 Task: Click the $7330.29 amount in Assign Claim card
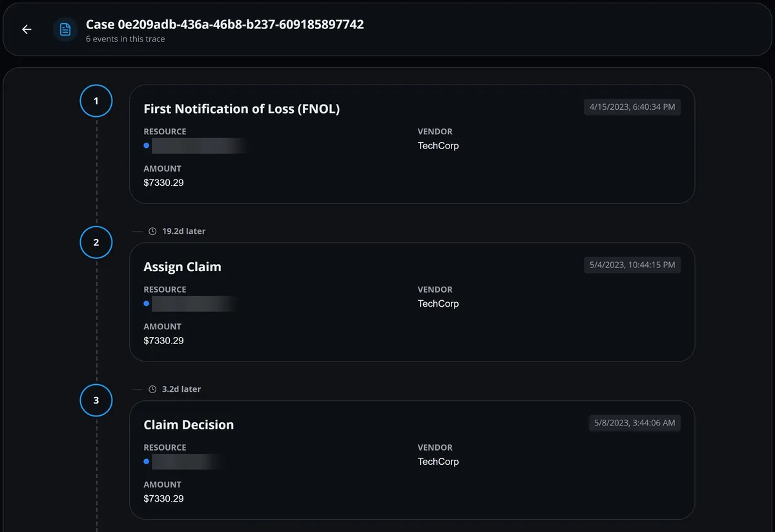[x=164, y=340]
